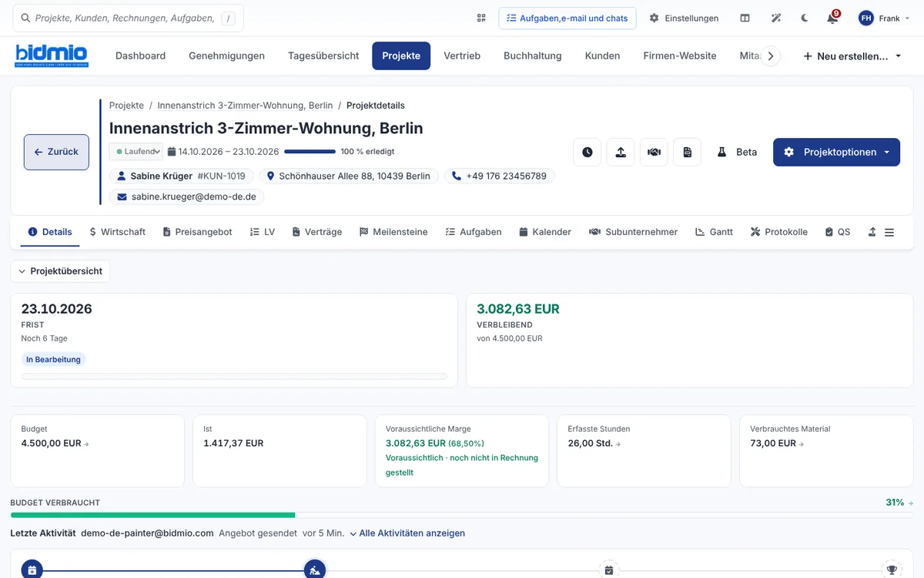The height and width of the screenshot is (578, 924).
Task: Go to Dashboard
Action: click(140, 55)
